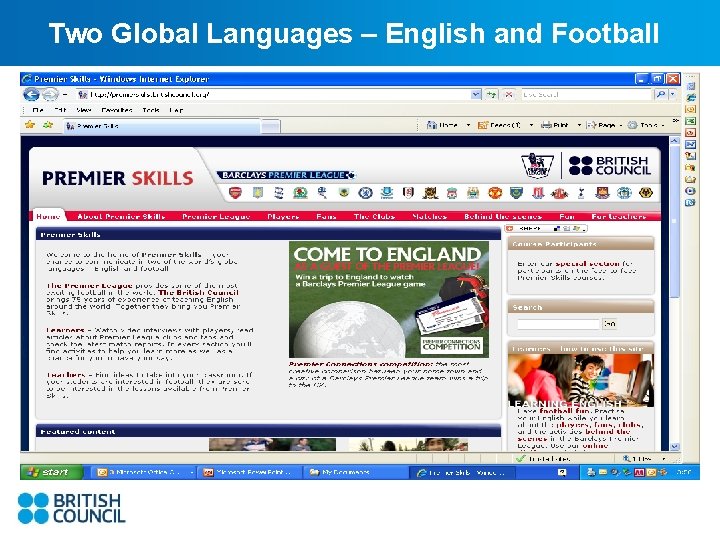This screenshot has height=540, width=720.
Task: Open the Manchester United club badge
Action: pos(495,193)
